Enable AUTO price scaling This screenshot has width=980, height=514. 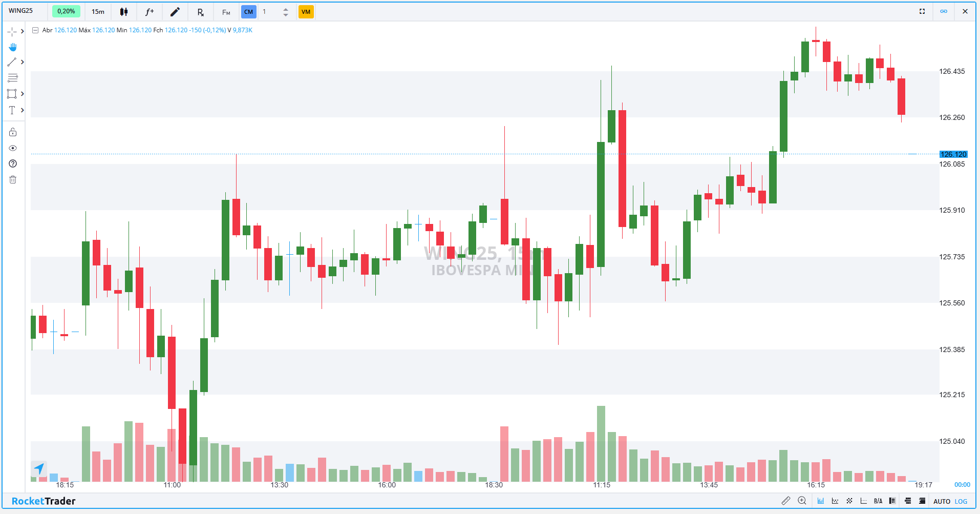point(942,501)
